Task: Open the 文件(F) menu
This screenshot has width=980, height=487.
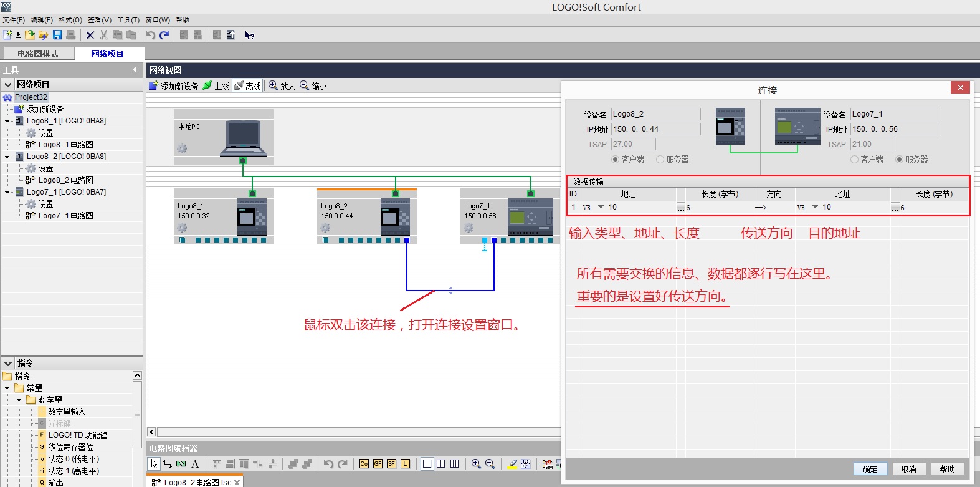Action: pos(14,20)
